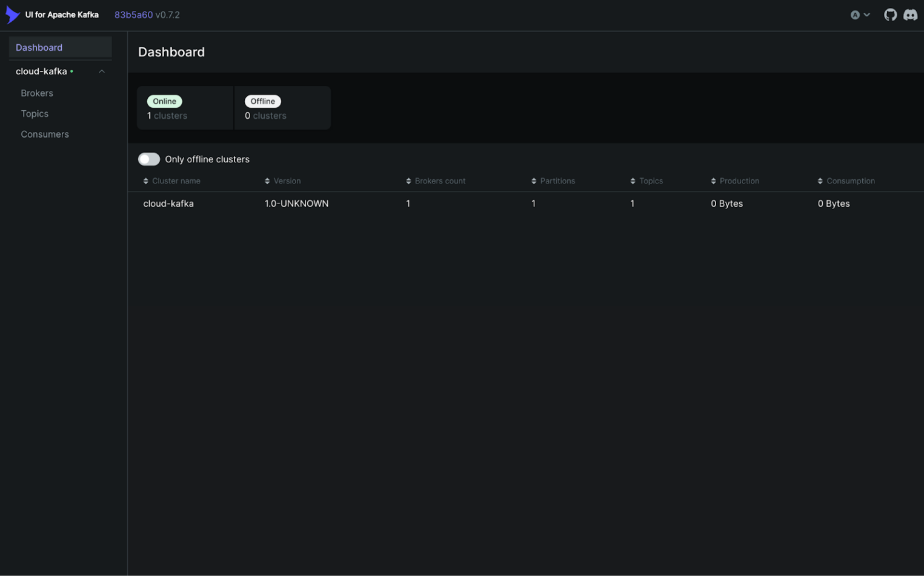Open the Discord community icon

tap(910, 15)
